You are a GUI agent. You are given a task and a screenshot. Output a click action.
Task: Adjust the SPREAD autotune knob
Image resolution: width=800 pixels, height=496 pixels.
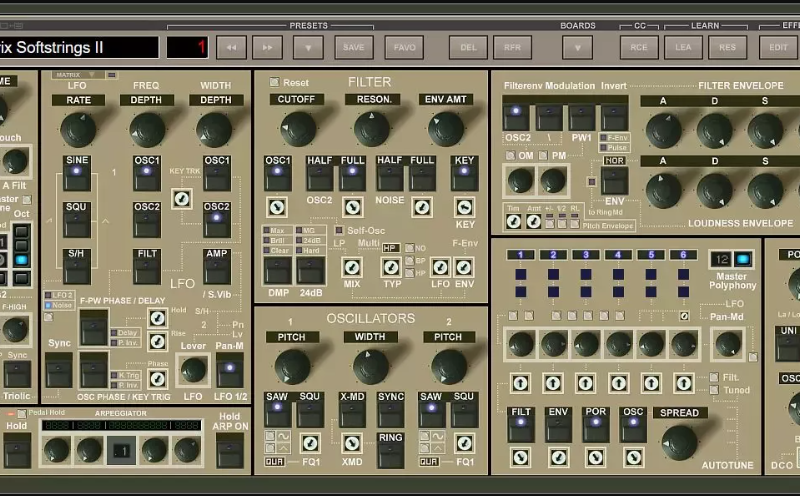(680, 442)
